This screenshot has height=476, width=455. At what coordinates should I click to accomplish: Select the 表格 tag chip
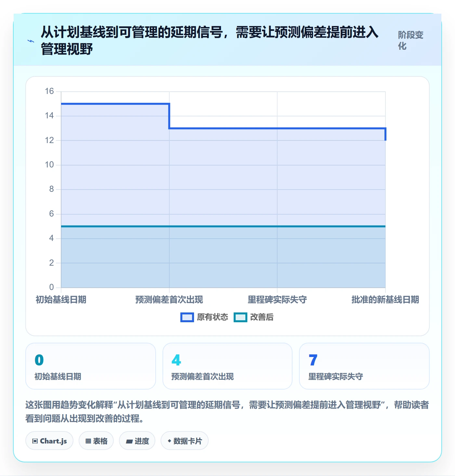coord(96,441)
